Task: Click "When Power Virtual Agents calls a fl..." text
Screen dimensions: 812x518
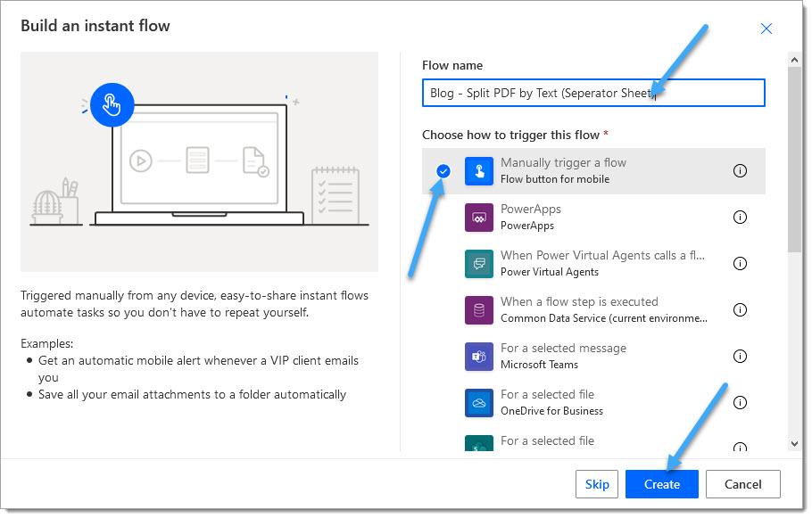Action: [x=602, y=255]
